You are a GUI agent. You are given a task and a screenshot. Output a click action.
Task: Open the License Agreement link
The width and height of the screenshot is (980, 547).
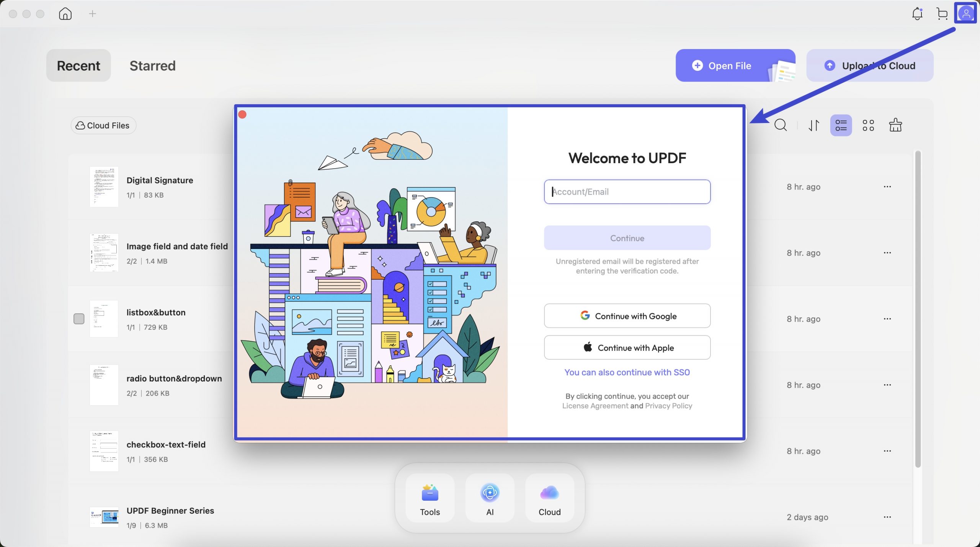click(x=595, y=406)
